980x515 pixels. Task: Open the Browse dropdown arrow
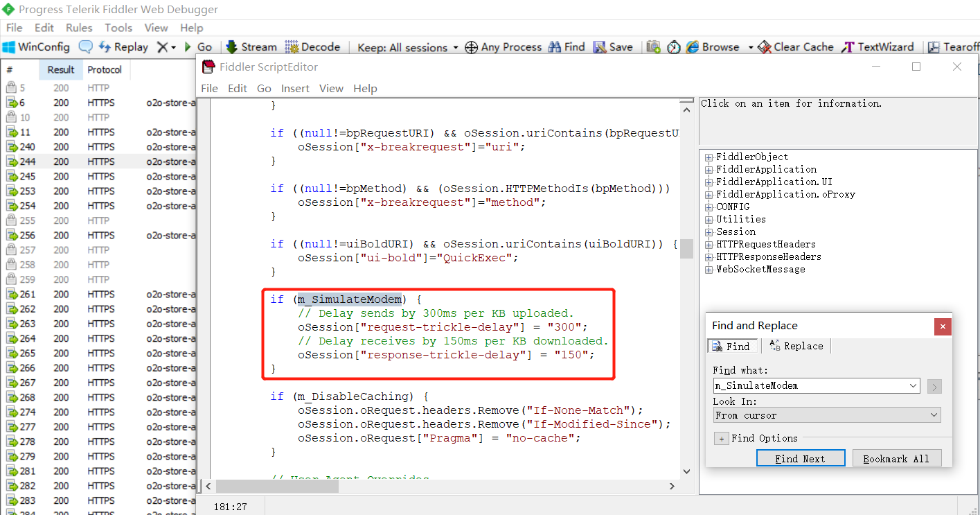[x=751, y=47]
